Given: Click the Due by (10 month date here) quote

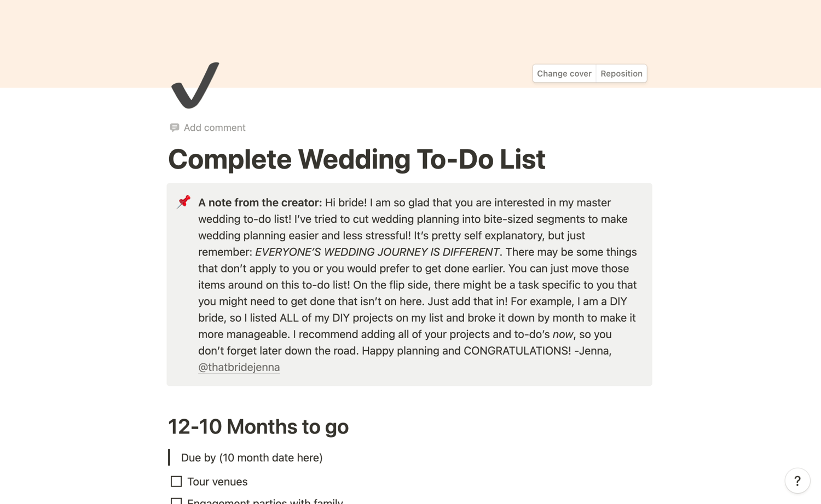Looking at the screenshot, I should point(252,457).
